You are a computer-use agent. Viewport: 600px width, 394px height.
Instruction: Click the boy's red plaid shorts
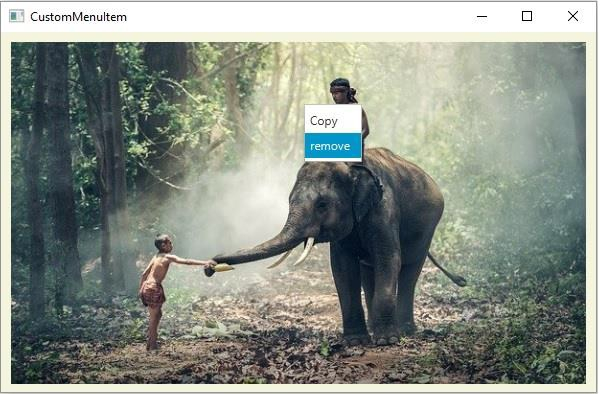click(x=152, y=294)
